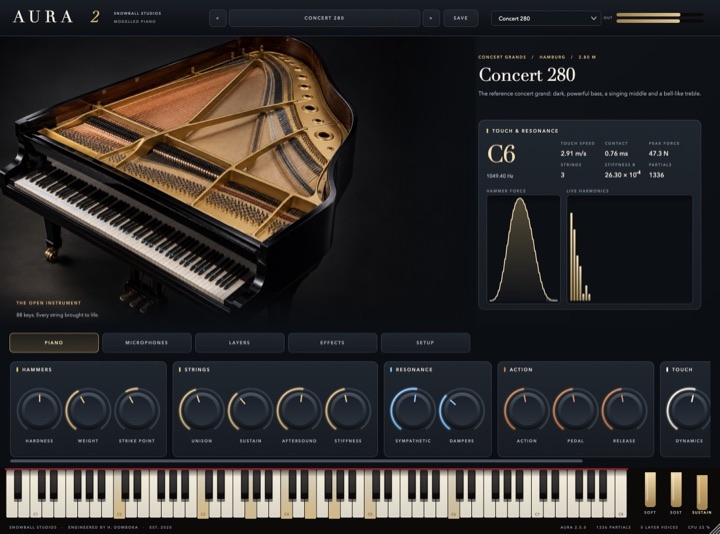Click the grand piano image
The width and height of the screenshot is (720, 534).
click(x=177, y=177)
